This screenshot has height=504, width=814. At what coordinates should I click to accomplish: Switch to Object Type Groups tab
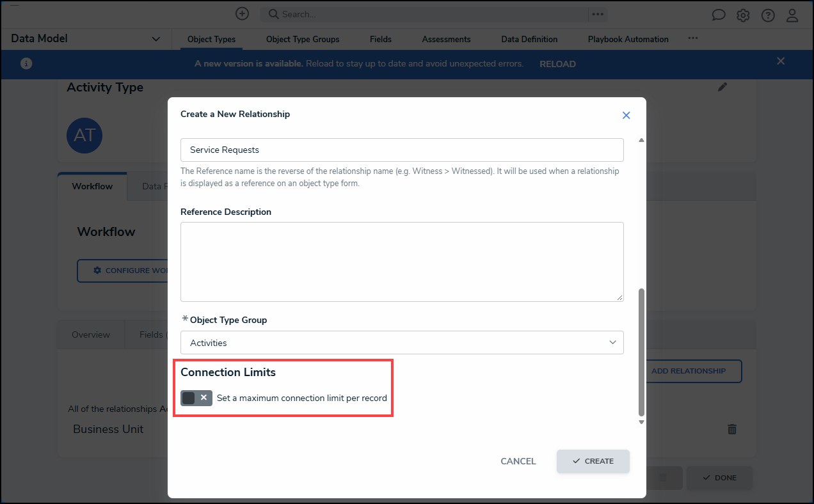[x=303, y=39]
